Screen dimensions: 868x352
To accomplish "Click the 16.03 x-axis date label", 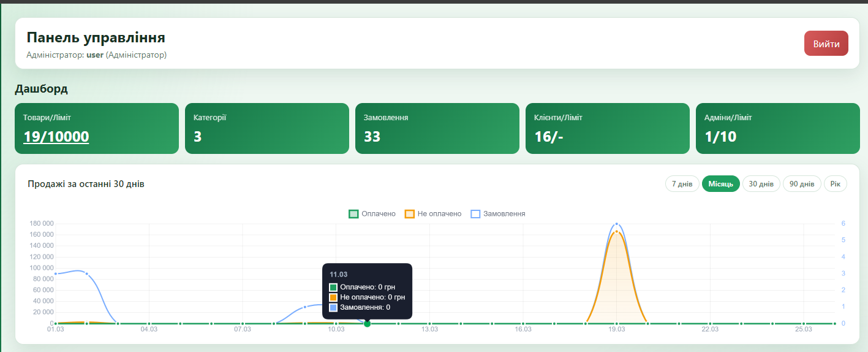I will pos(523,330).
